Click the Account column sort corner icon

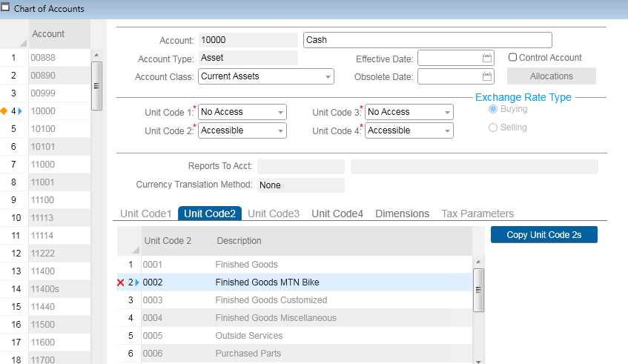[22, 44]
